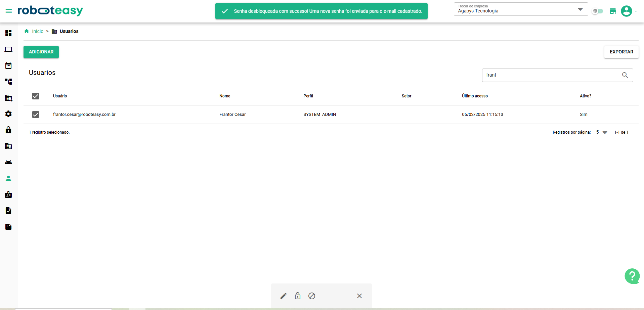Open the dashboard icon in the sidebar
The image size is (644, 310).
pyautogui.click(x=8, y=33)
